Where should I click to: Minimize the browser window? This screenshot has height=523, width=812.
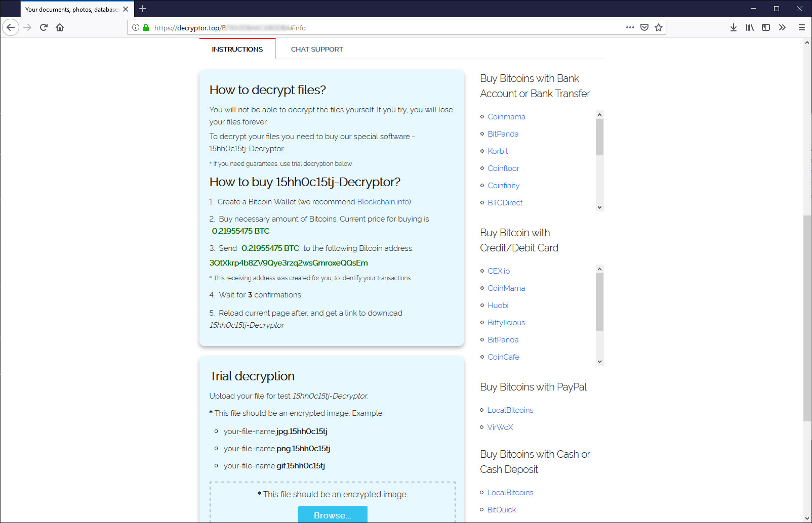click(753, 9)
